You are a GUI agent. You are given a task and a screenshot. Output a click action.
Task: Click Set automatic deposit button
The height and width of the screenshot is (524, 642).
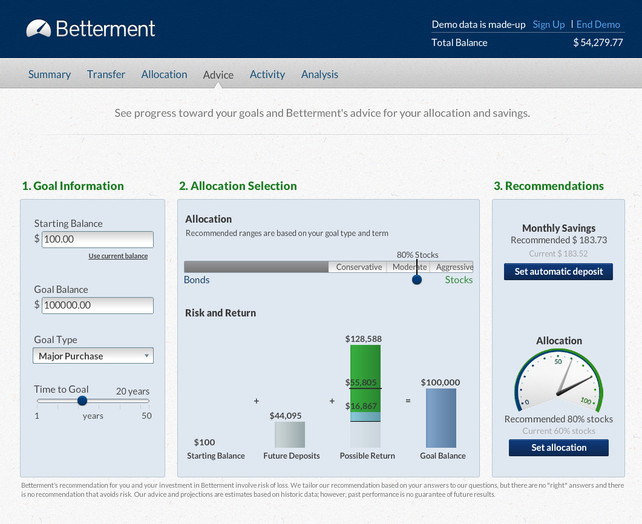pos(558,271)
